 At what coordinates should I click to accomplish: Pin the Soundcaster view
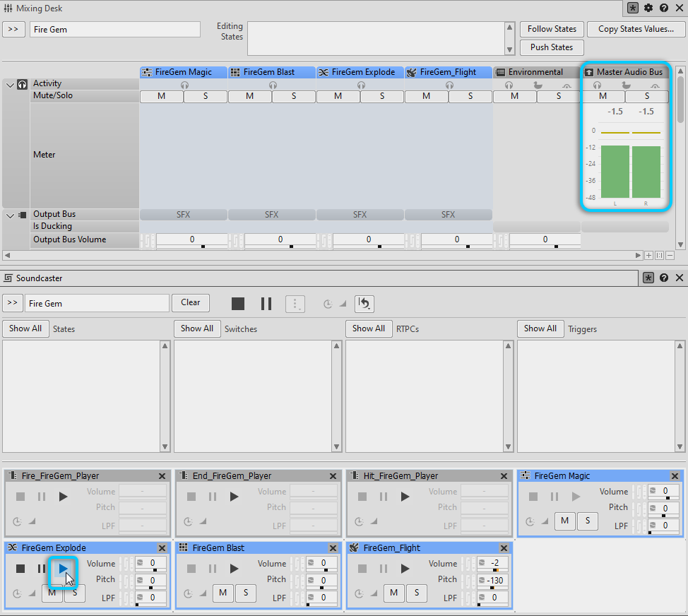coord(648,278)
